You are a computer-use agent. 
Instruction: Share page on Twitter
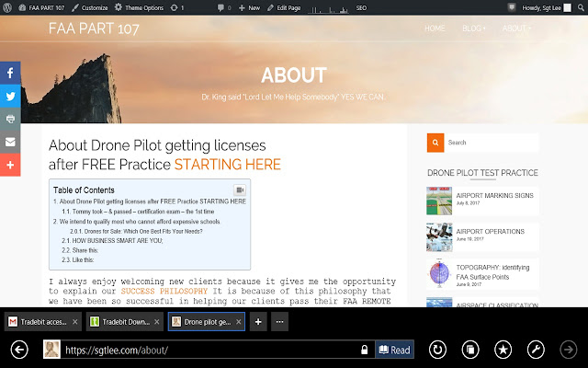[10, 96]
